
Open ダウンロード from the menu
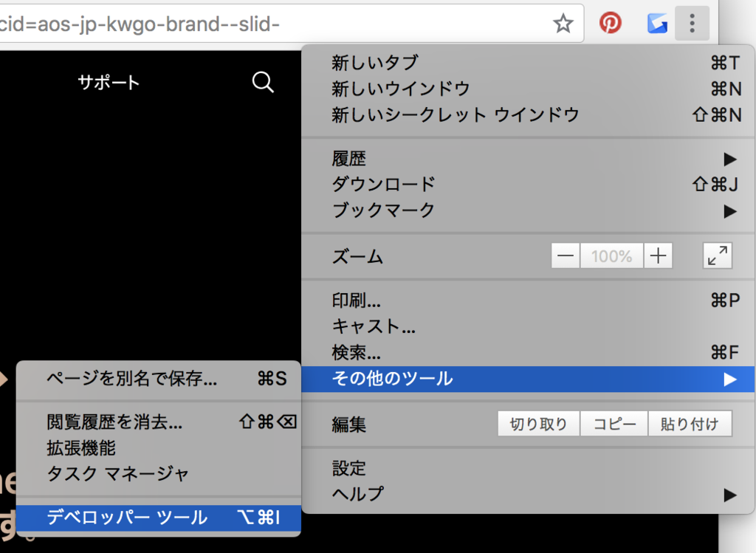(x=528, y=184)
